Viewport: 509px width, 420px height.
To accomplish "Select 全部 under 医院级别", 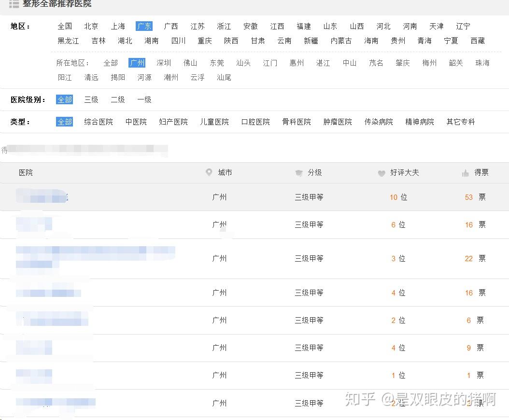I will pyautogui.click(x=64, y=99).
